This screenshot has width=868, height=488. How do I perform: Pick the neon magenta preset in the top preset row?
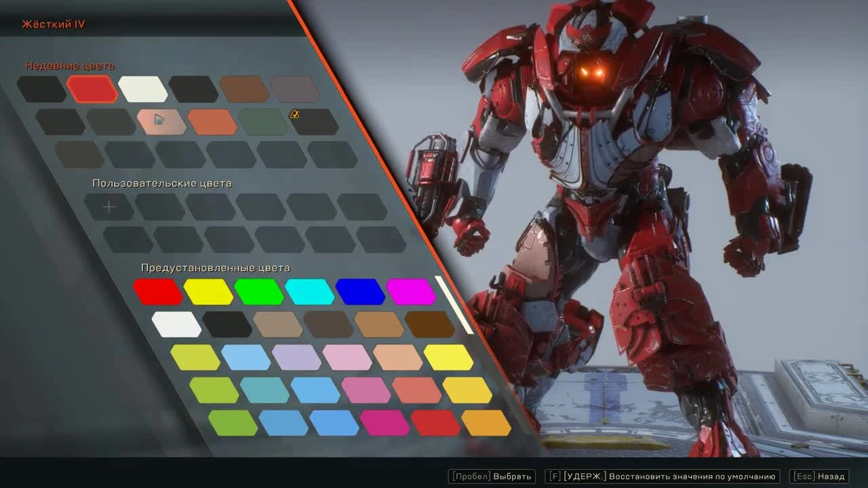click(411, 291)
